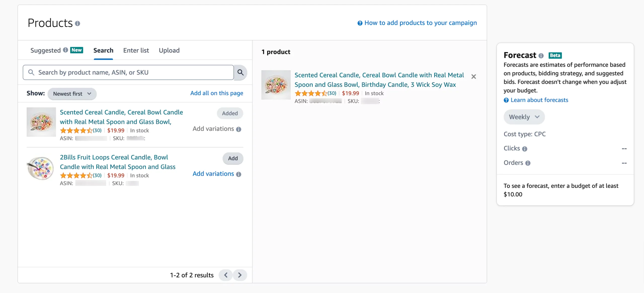644x293 pixels.
Task: Add the 2Bills Fruit Loops Cereal Candle
Action: [x=233, y=158]
